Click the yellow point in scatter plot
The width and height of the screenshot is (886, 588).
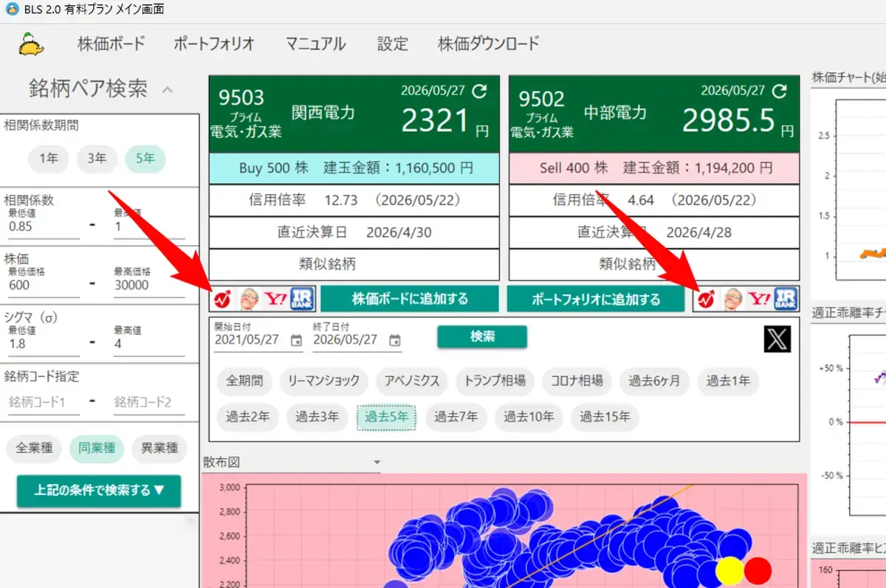coord(729,571)
